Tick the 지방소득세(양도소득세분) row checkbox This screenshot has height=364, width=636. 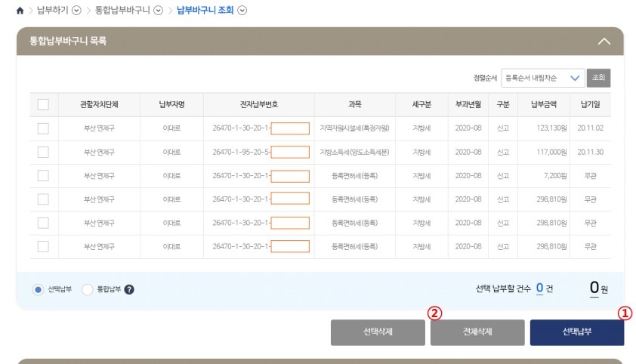pos(43,152)
